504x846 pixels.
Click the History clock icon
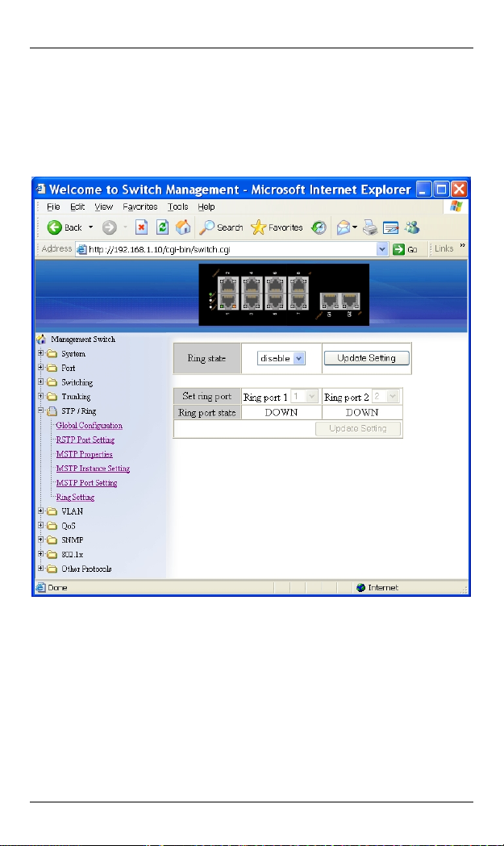click(319, 227)
